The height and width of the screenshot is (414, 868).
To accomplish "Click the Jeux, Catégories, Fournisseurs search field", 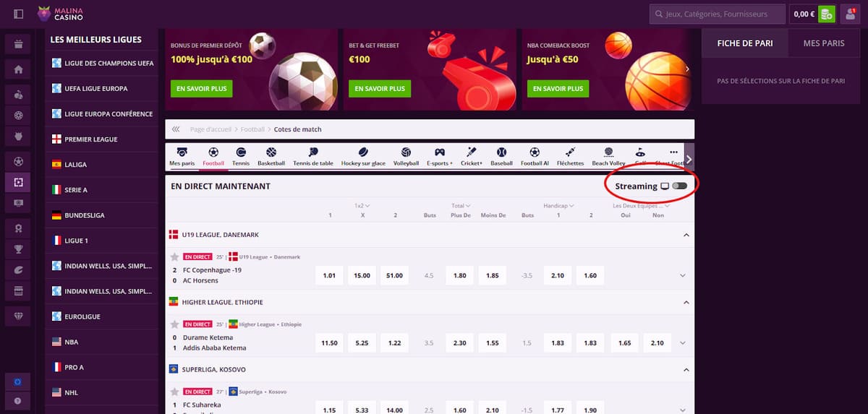I will coord(718,14).
